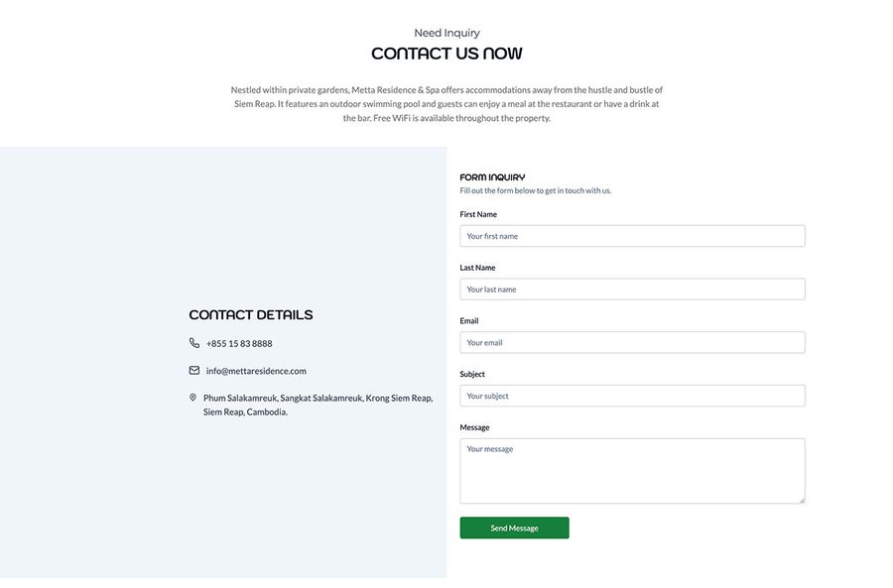Click the 'Contact Us Now' heading

446,54
